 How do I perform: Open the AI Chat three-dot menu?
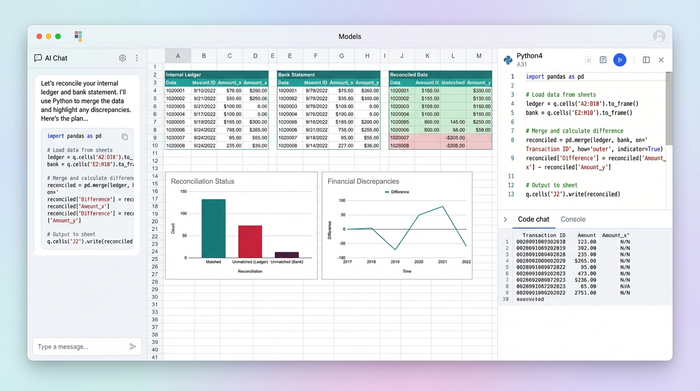point(137,58)
